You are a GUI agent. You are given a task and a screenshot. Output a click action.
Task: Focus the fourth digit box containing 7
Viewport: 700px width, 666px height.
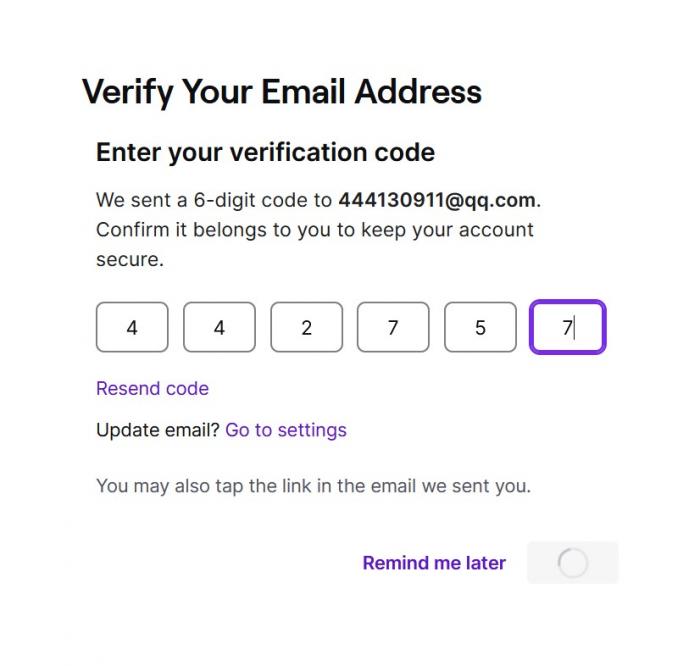(393, 327)
